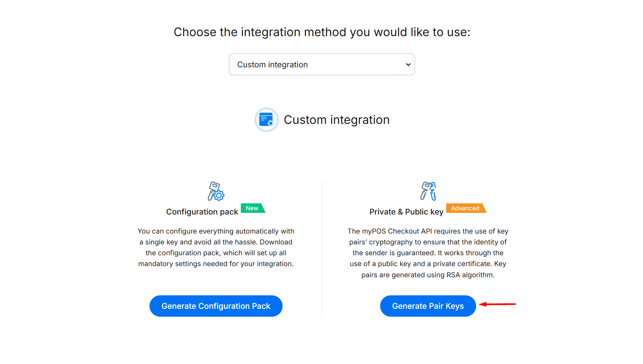The image size is (643, 364).
Task: Click the Generate Configuration Pack button
Action: pos(216,306)
